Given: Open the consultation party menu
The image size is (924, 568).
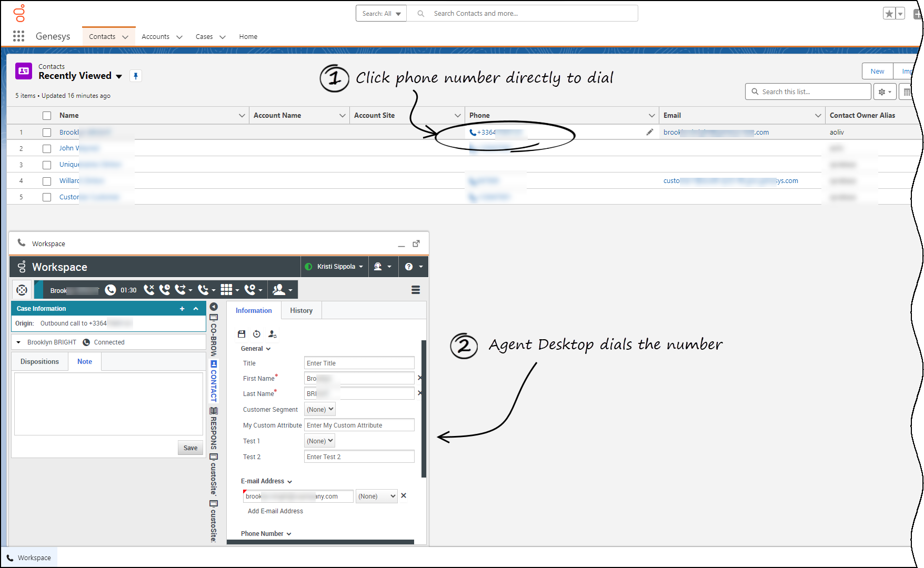Looking at the screenshot, I should tap(283, 289).
